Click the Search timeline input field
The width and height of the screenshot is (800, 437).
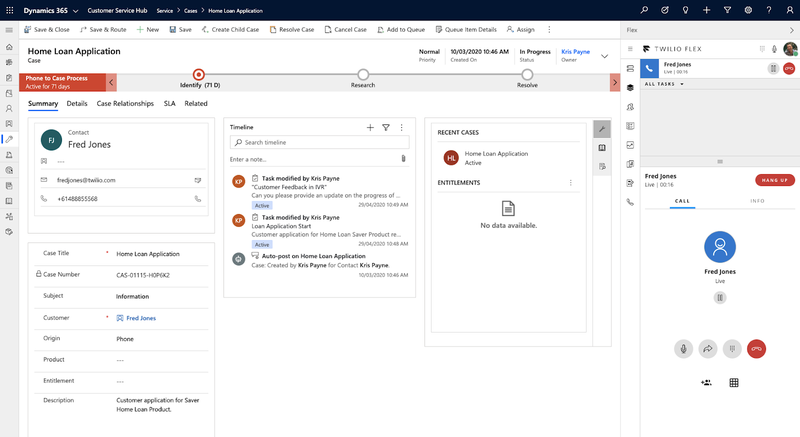tap(318, 143)
